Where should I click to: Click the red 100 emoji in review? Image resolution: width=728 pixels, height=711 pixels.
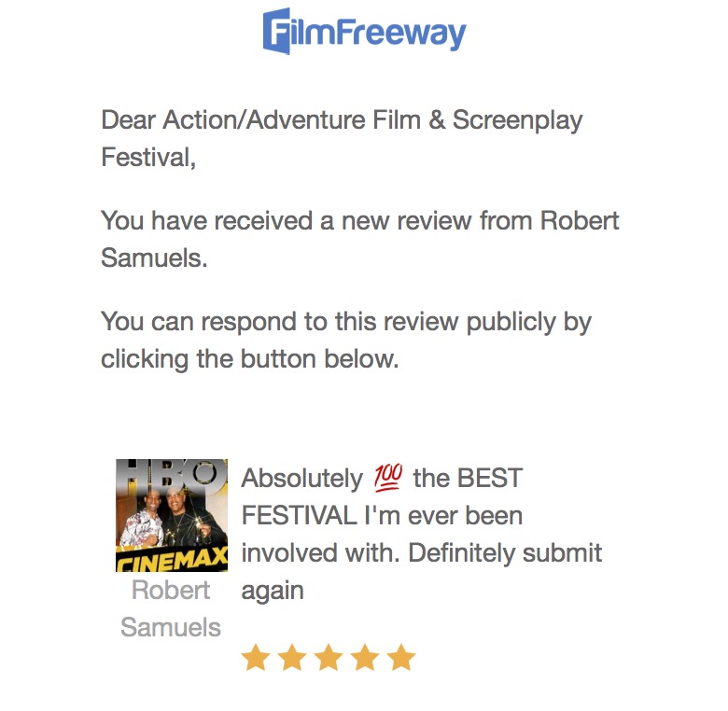[x=387, y=479]
